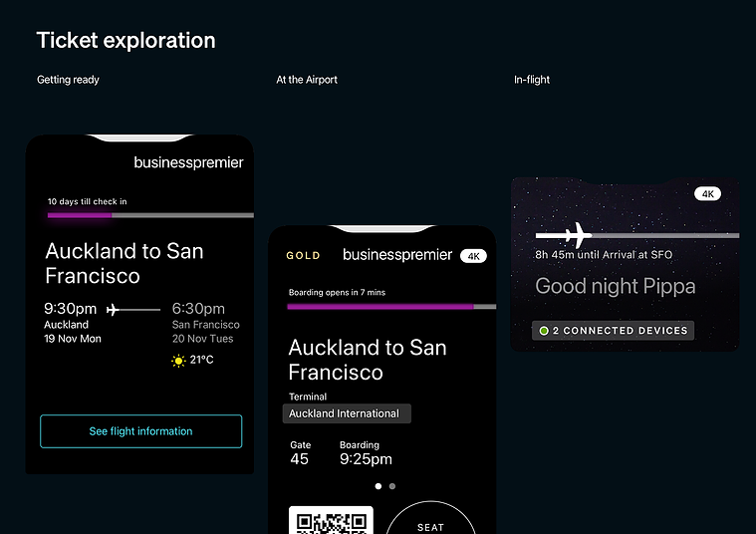Tap the sun weather icon
The image size is (756, 534).
click(x=178, y=361)
